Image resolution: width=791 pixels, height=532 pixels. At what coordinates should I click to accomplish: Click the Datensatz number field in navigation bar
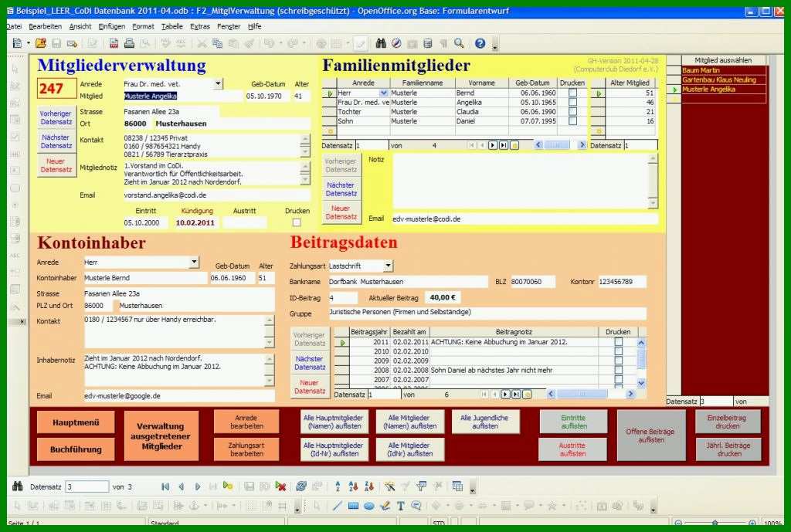87,486
